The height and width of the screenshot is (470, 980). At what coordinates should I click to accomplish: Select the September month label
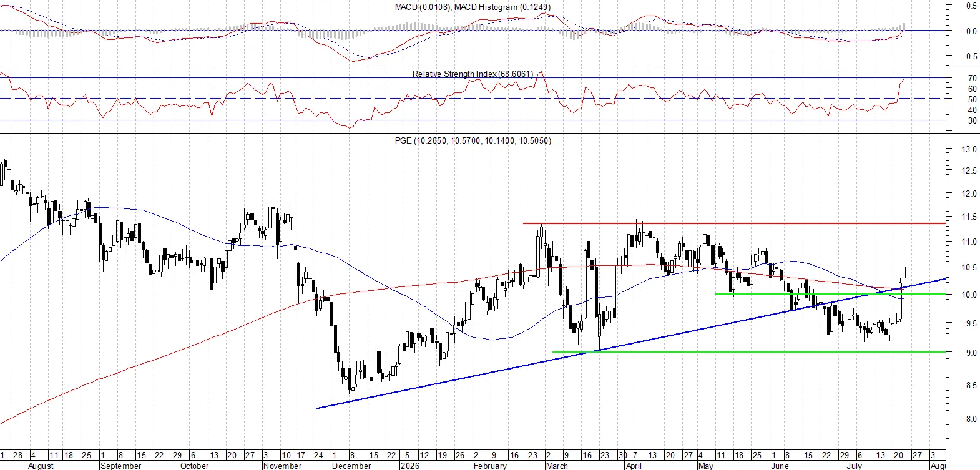coord(121,466)
